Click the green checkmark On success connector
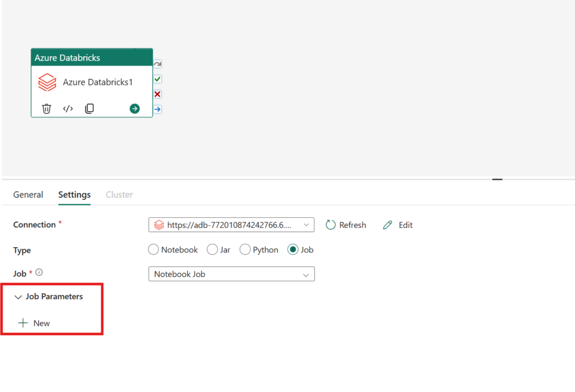 (157, 79)
